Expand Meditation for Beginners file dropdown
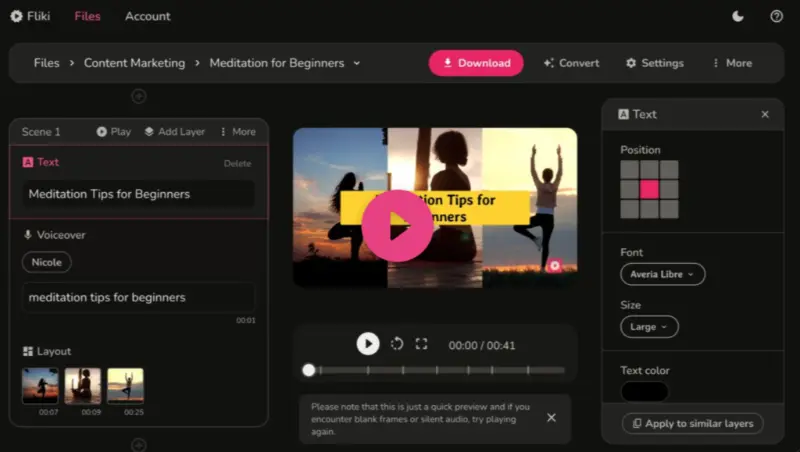The width and height of the screenshot is (800, 452). click(357, 63)
